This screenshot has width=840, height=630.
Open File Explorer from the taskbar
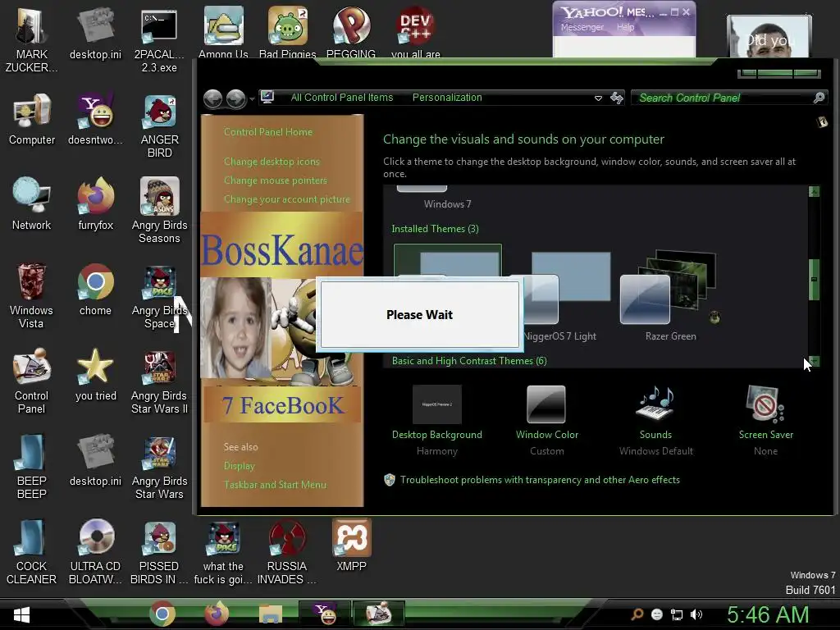pyautogui.click(x=271, y=614)
